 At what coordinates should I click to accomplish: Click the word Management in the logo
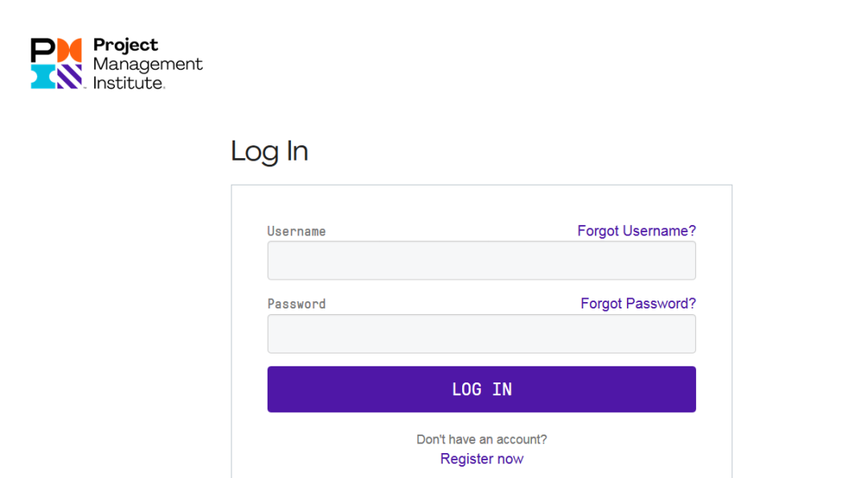coord(148,65)
